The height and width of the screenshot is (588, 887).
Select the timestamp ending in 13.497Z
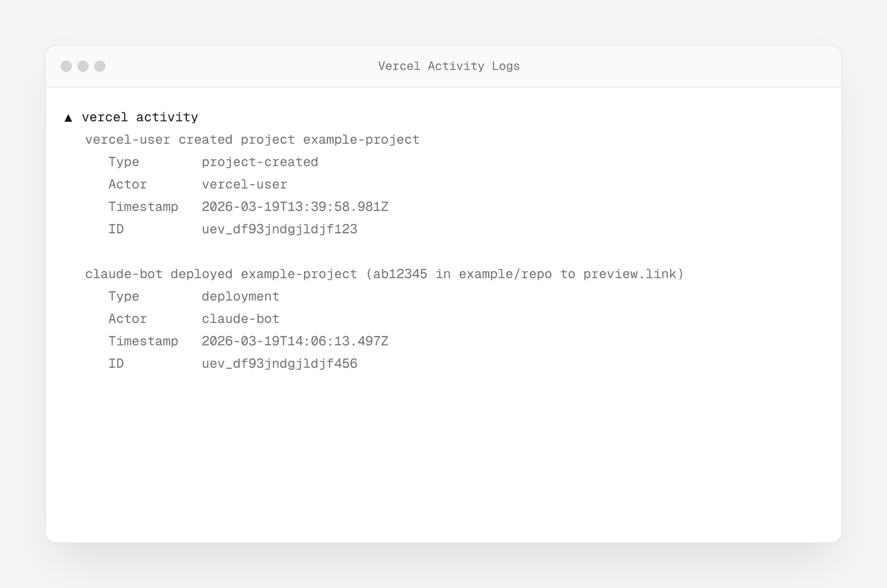pyautogui.click(x=295, y=341)
